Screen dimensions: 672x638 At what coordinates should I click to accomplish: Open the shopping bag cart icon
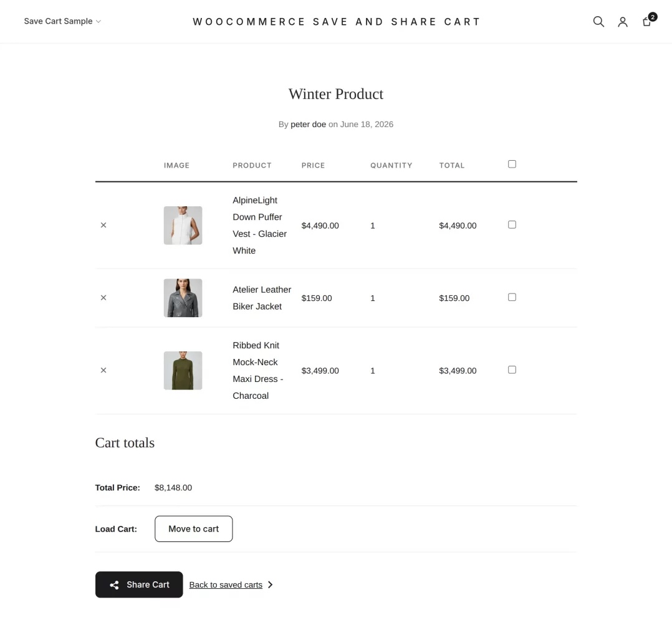tap(646, 21)
